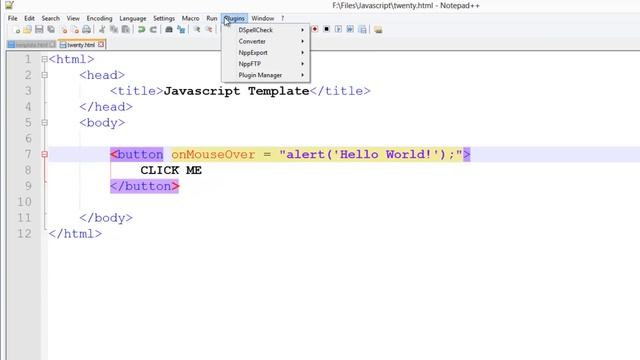Choose Plugin Manager from Plugins menu
The image size is (640, 360).
[x=266, y=75]
